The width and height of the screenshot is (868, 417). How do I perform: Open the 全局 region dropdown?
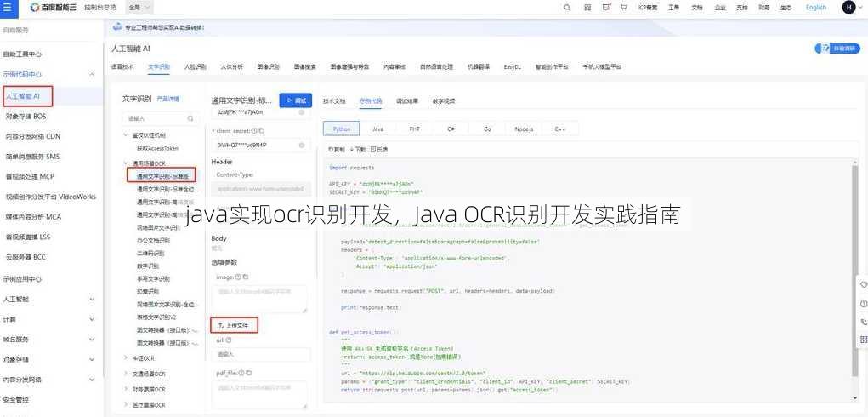point(140,8)
